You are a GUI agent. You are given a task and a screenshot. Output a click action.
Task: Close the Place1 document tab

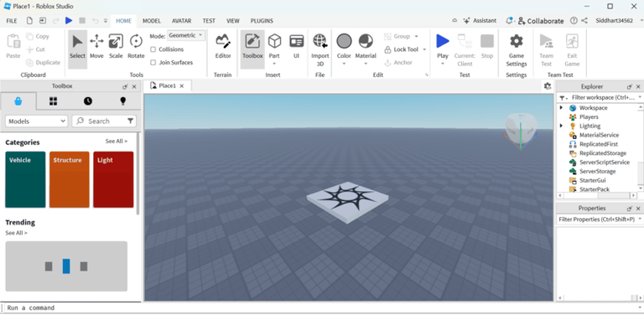tap(182, 85)
